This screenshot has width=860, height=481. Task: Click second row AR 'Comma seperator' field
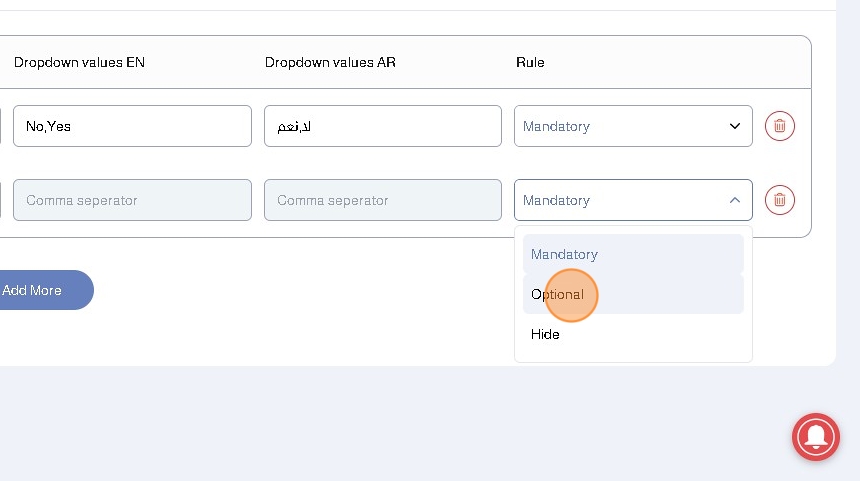point(382,200)
